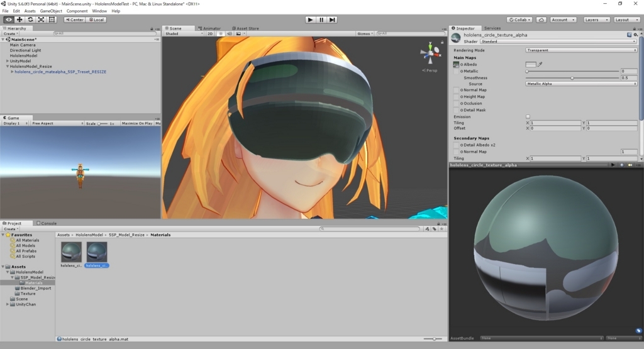The width and height of the screenshot is (644, 349).
Task: Toggle Maximize On Play
Action: tap(136, 123)
